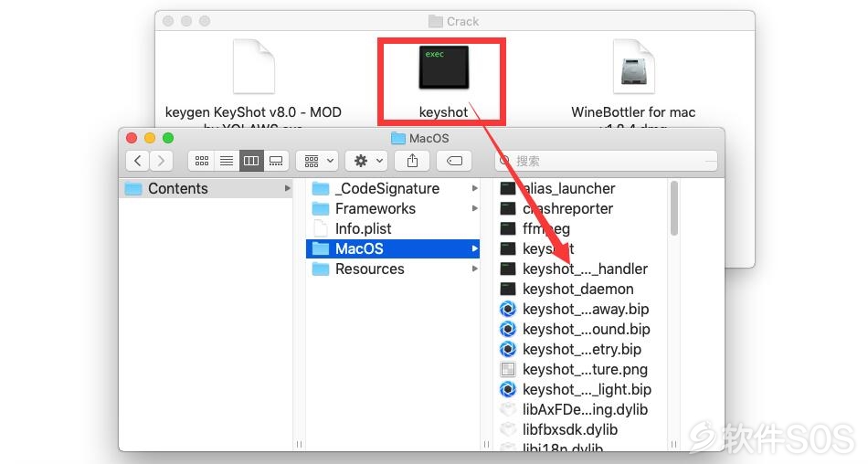
Task: Select the MacOS folder row
Action: [393, 248]
